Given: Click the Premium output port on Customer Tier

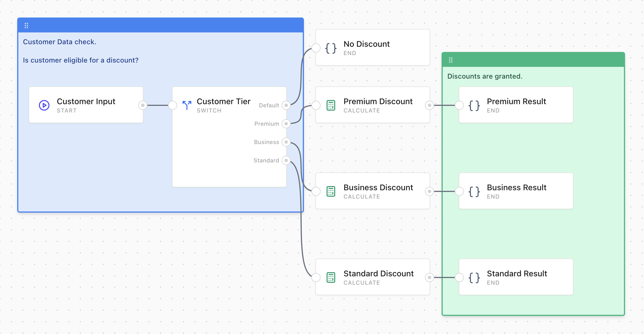Looking at the screenshot, I should click(x=286, y=124).
